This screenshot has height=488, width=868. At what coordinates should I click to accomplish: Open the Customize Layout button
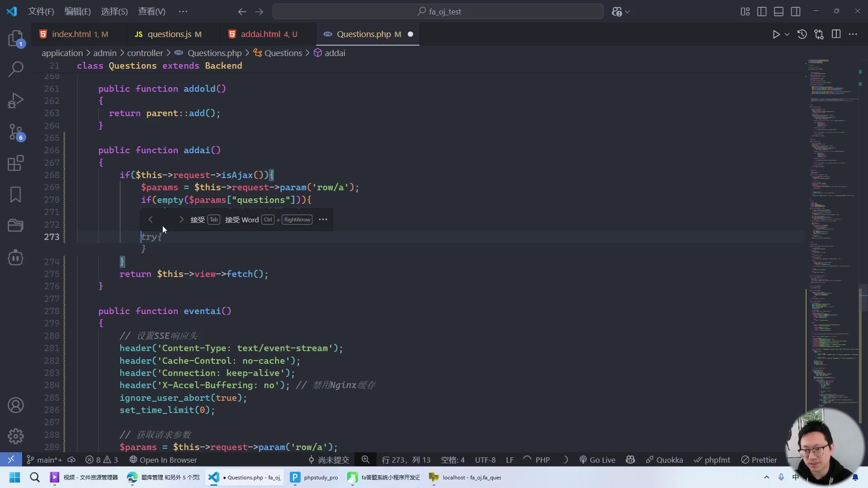pyautogui.click(x=745, y=12)
